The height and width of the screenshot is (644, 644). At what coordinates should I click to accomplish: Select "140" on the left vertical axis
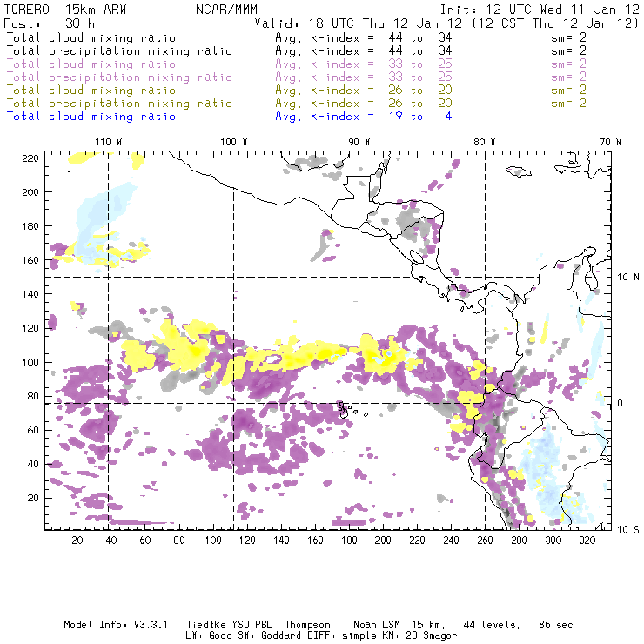tap(30, 294)
